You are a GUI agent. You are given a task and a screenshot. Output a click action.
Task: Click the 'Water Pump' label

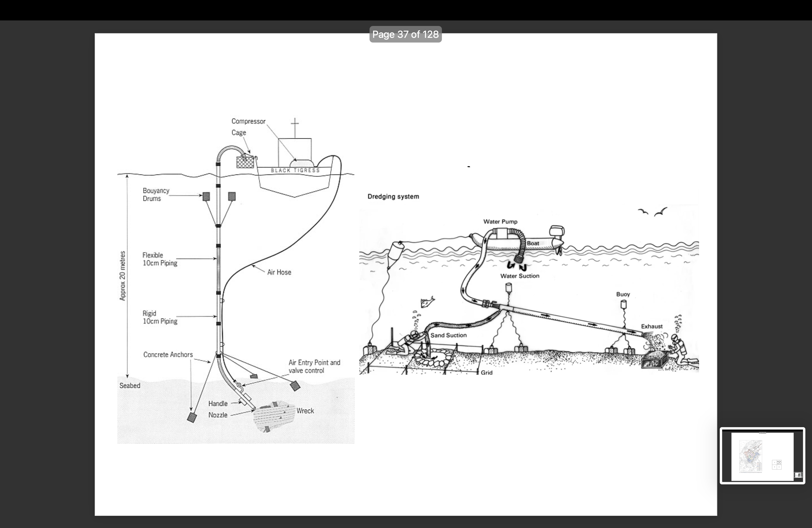point(500,222)
